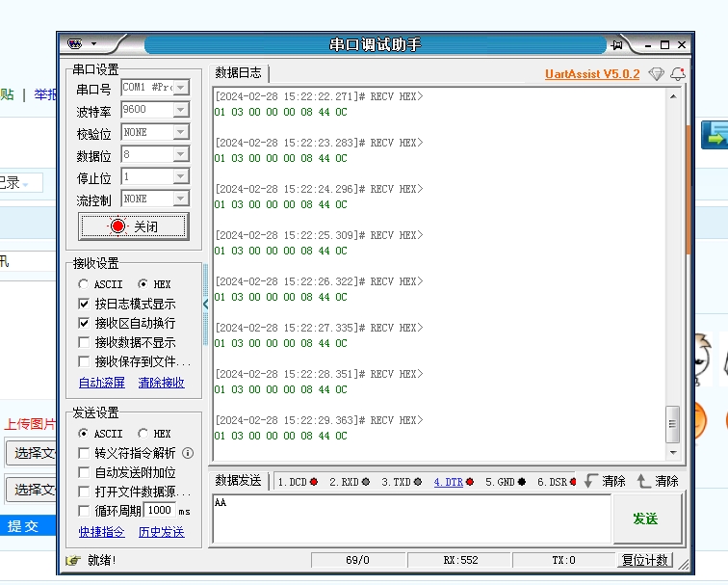Open the 校验位 parity dropdown
The width and height of the screenshot is (728, 585).
[x=180, y=132]
